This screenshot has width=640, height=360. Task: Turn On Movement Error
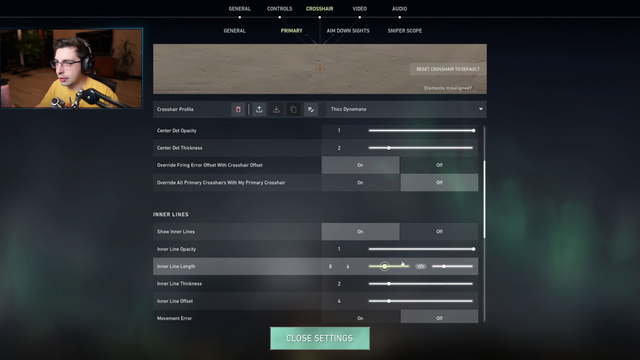360,318
